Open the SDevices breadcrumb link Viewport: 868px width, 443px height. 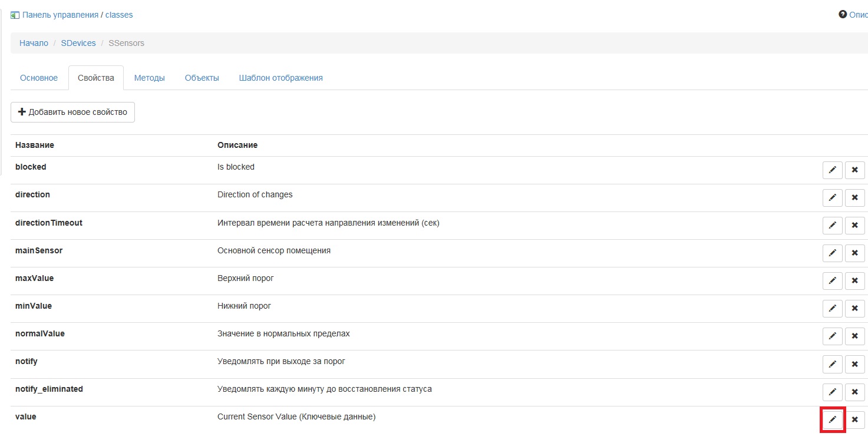coord(78,43)
